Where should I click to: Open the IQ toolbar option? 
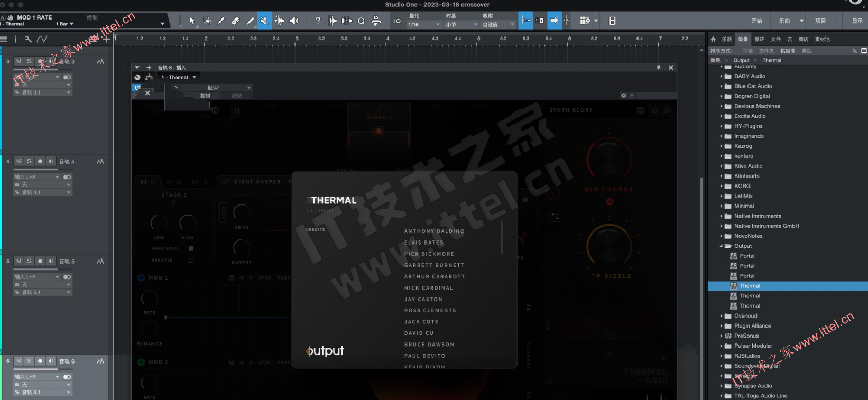pos(398,21)
